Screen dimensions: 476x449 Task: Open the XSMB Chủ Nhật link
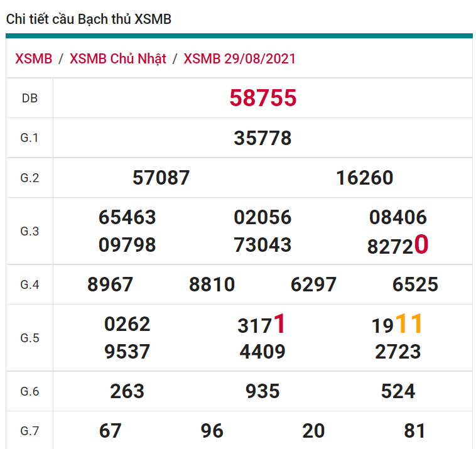(x=118, y=59)
